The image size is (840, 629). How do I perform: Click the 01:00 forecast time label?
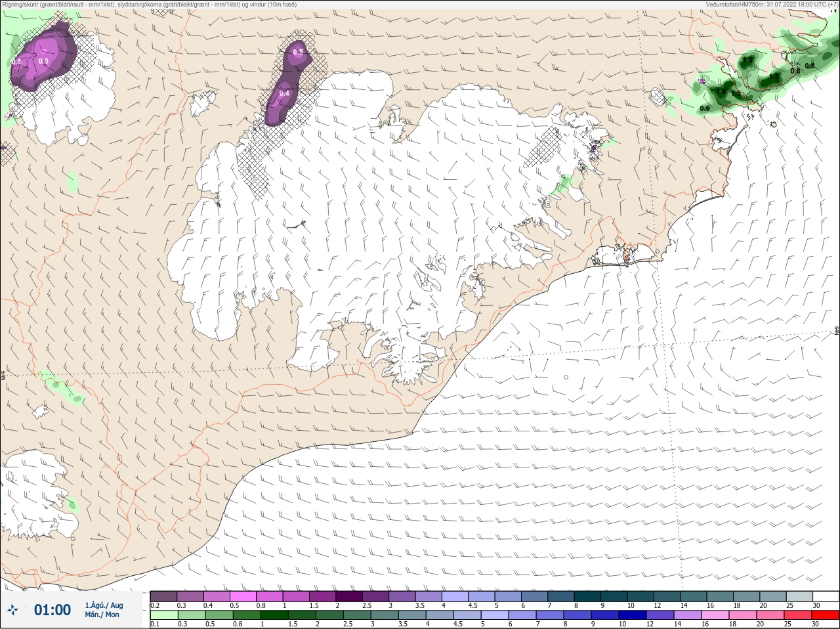point(52,610)
